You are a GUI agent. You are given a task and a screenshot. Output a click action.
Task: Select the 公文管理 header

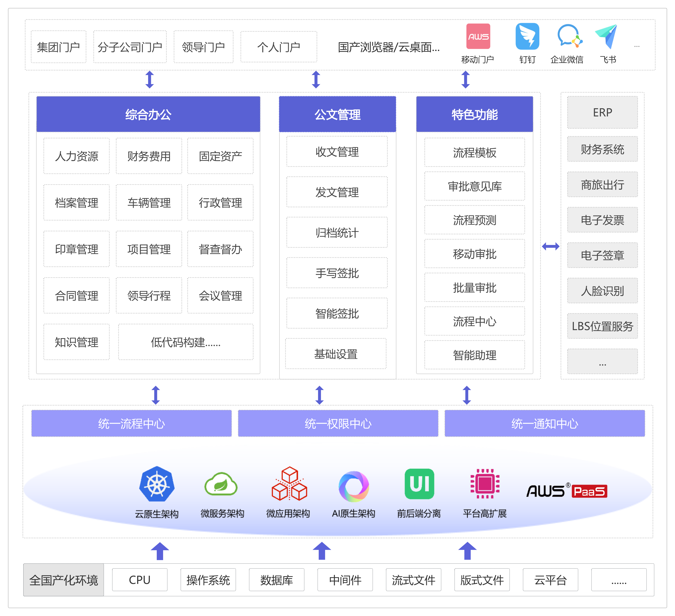[337, 114]
